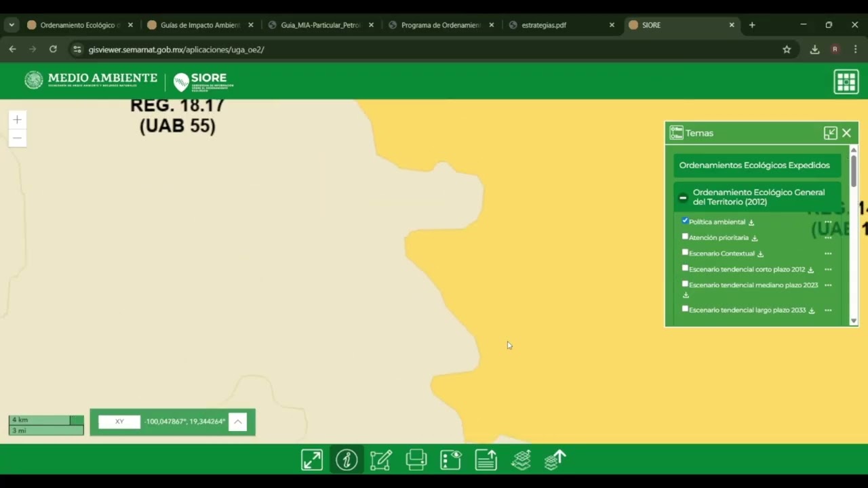Expand the Ordenamientos Ecológicos Expedidos section
Viewport: 868px width, 488px height.
(757, 165)
